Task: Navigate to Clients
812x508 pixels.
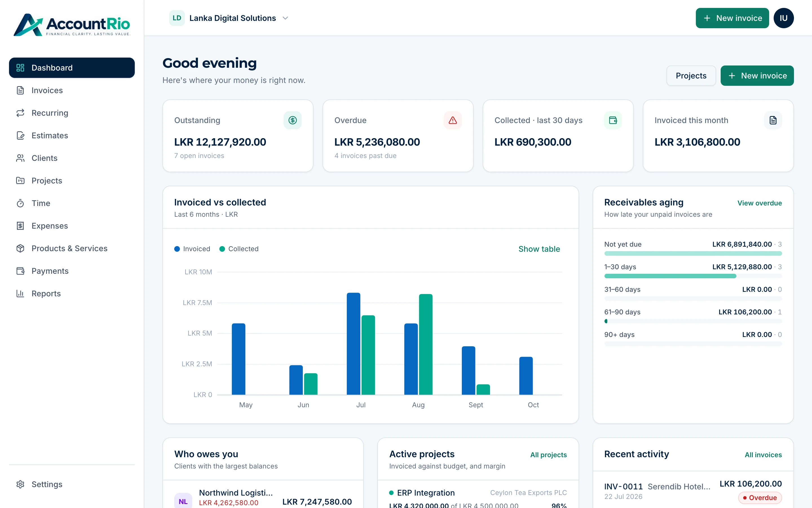Action: (x=72, y=158)
